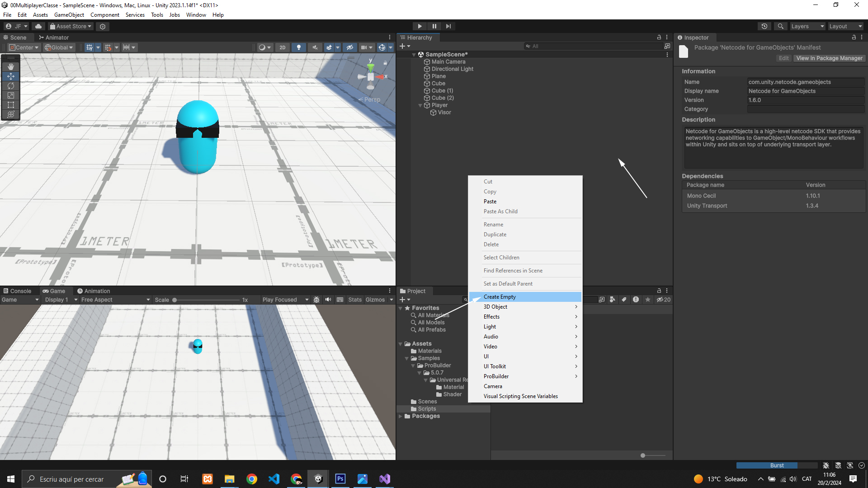Open Unity Cloud icon in toolbar
The image size is (868, 488).
pos(38,26)
